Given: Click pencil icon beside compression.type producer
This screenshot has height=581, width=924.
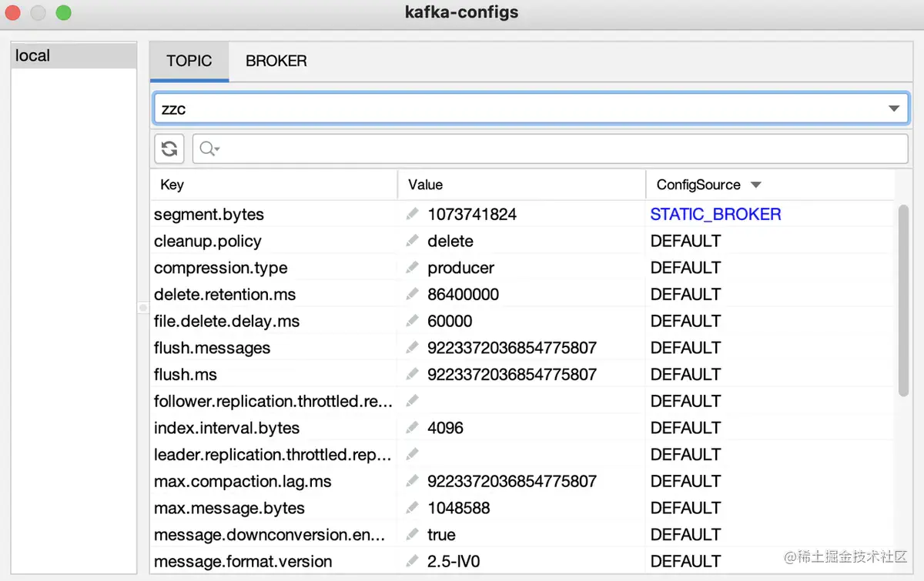Looking at the screenshot, I should tap(413, 268).
